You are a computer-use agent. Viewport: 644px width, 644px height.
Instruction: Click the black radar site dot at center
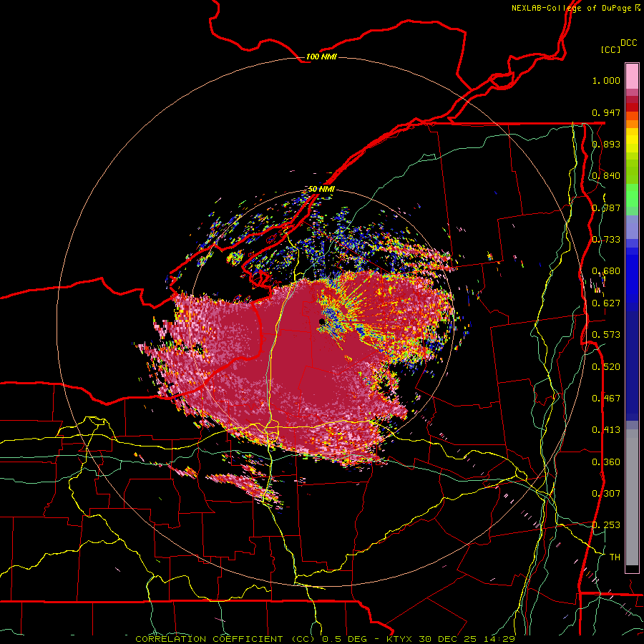point(321,321)
